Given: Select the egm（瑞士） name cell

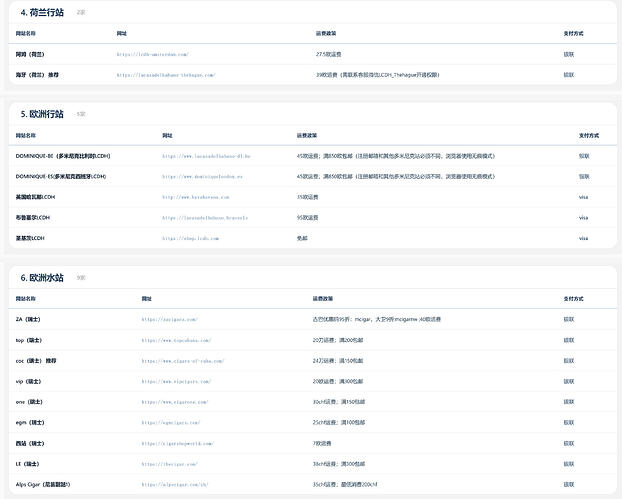Looking at the screenshot, I should point(30,423).
